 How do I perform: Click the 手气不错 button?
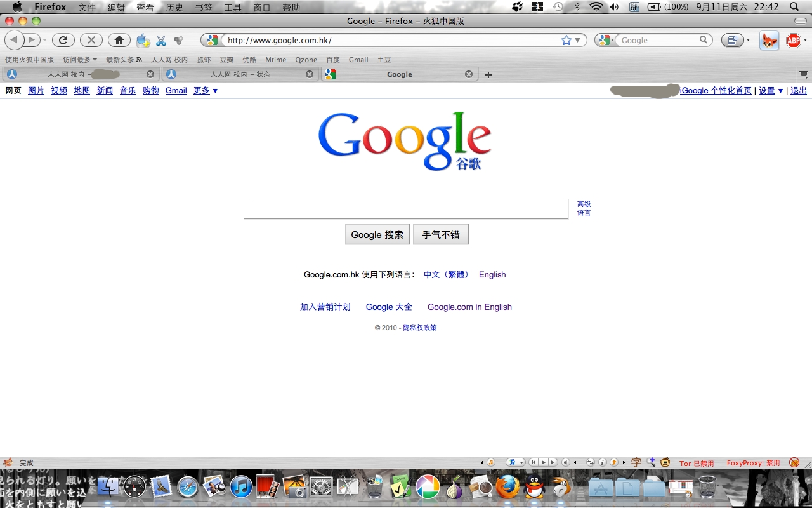click(441, 234)
